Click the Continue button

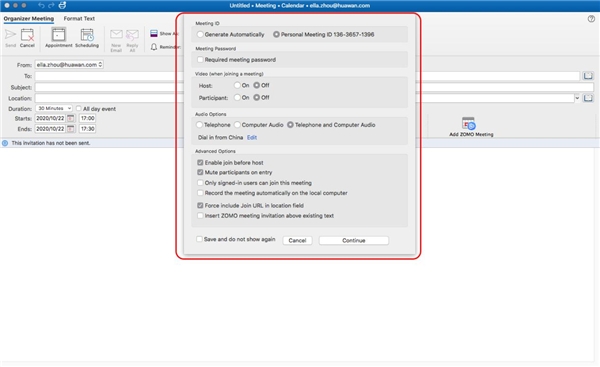(354, 240)
